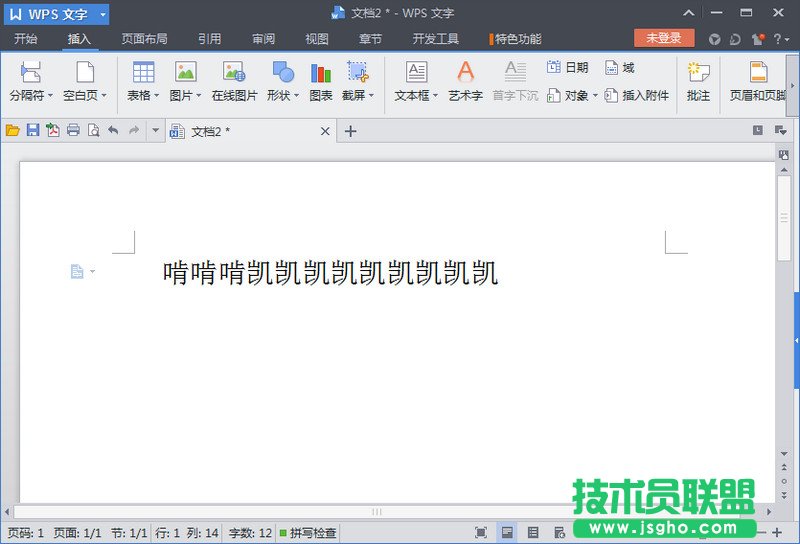
Task: Expand the 形状 dropdown arrow
Action: coord(296,95)
